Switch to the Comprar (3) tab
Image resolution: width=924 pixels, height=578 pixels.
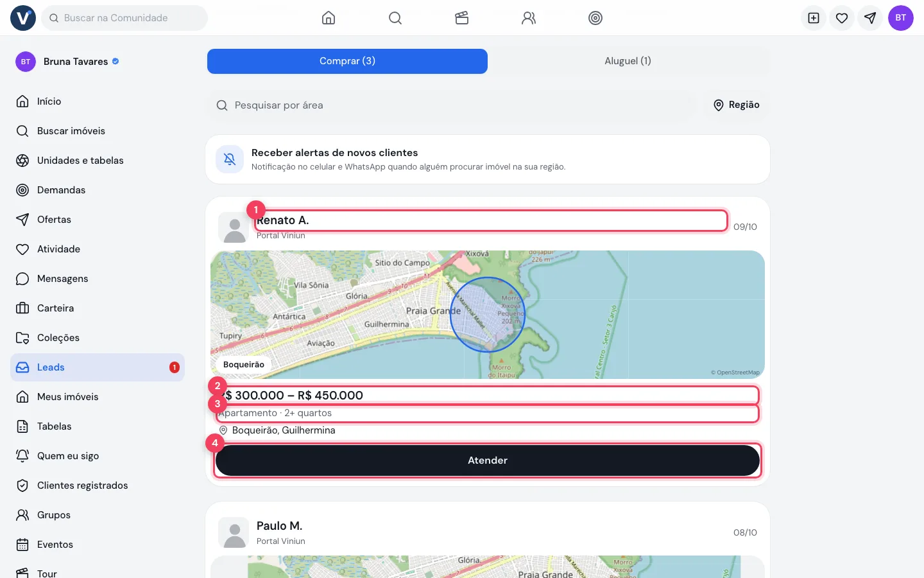(347, 61)
